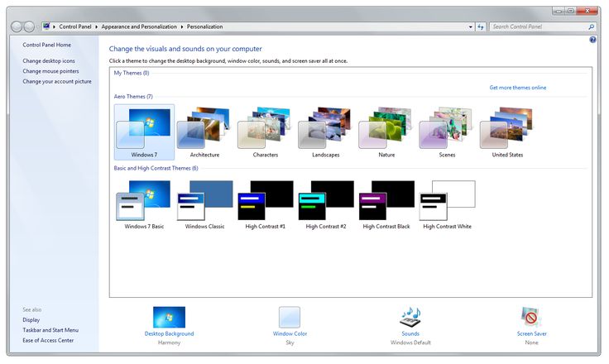Click the refresh button beside address bar

(x=481, y=26)
